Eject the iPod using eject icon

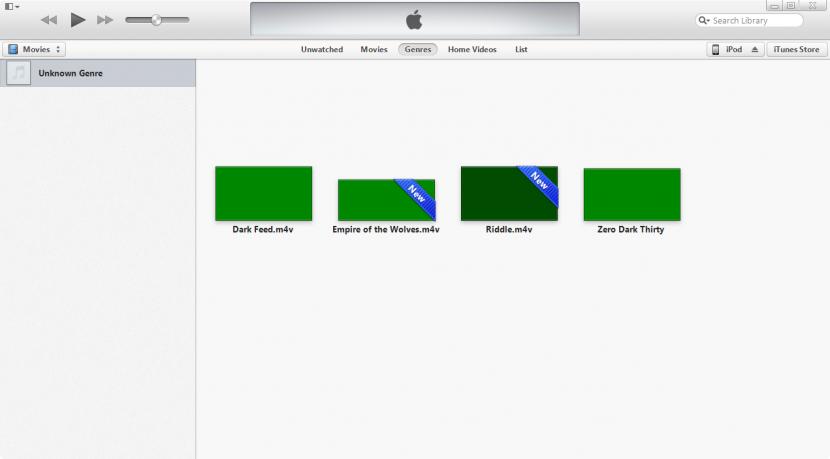tap(755, 49)
